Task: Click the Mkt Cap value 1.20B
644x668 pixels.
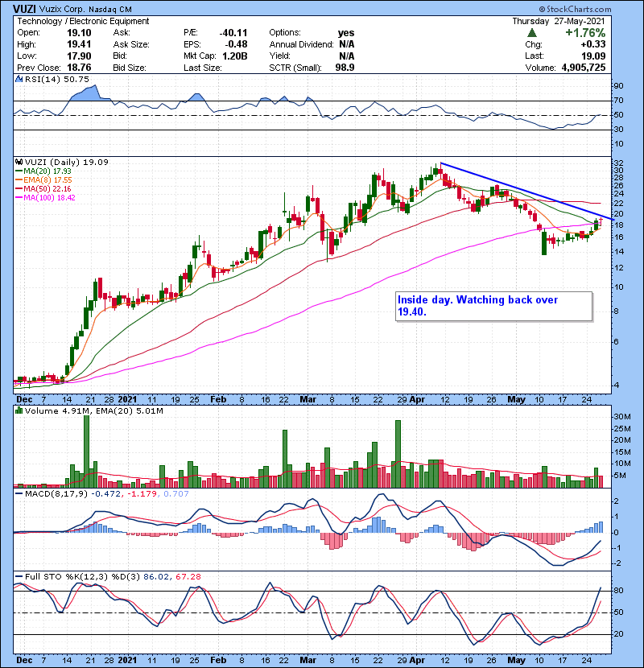Action: pos(235,56)
